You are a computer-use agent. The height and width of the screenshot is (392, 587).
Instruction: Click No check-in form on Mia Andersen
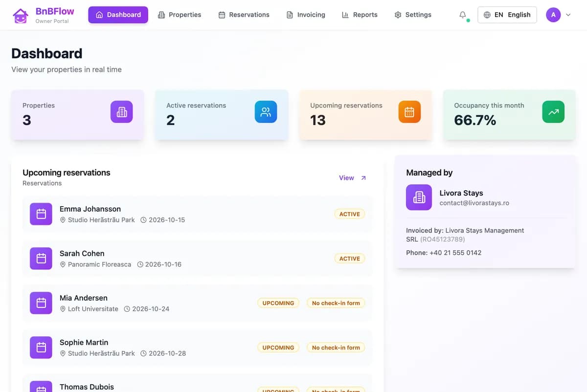click(x=336, y=303)
